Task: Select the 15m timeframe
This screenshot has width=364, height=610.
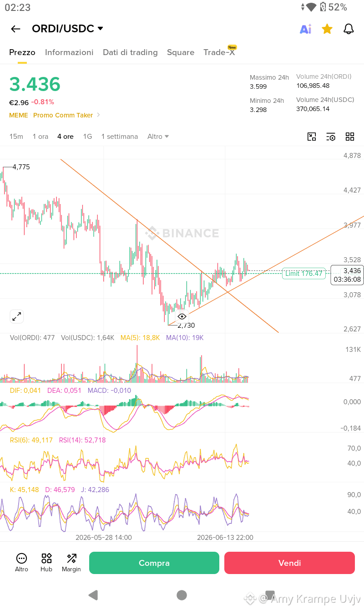Action: click(x=16, y=137)
